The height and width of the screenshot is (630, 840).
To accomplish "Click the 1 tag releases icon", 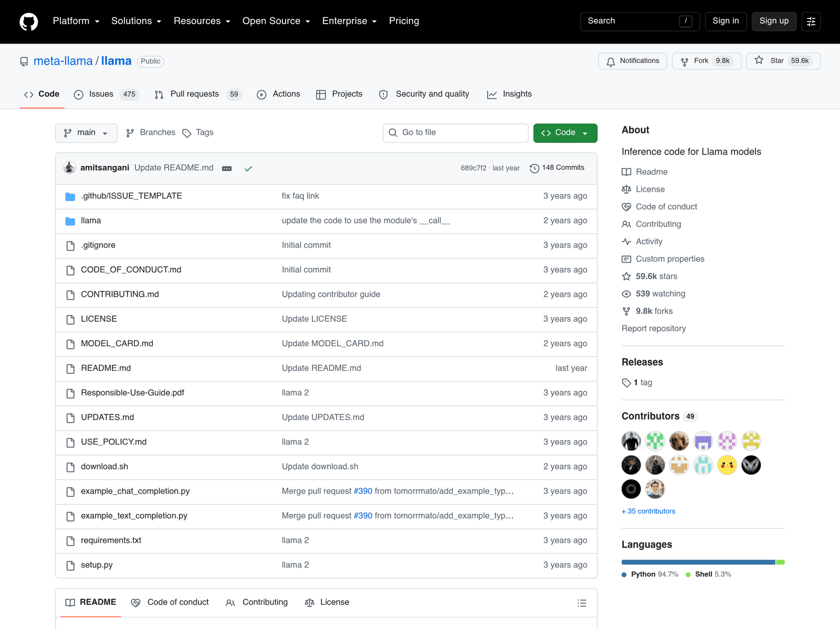I will coord(626,383).
